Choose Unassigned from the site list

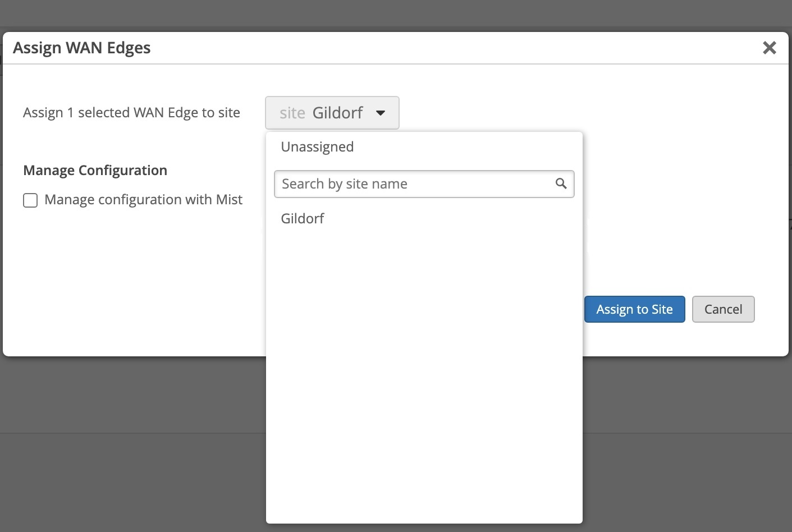(x=317, y=147)
